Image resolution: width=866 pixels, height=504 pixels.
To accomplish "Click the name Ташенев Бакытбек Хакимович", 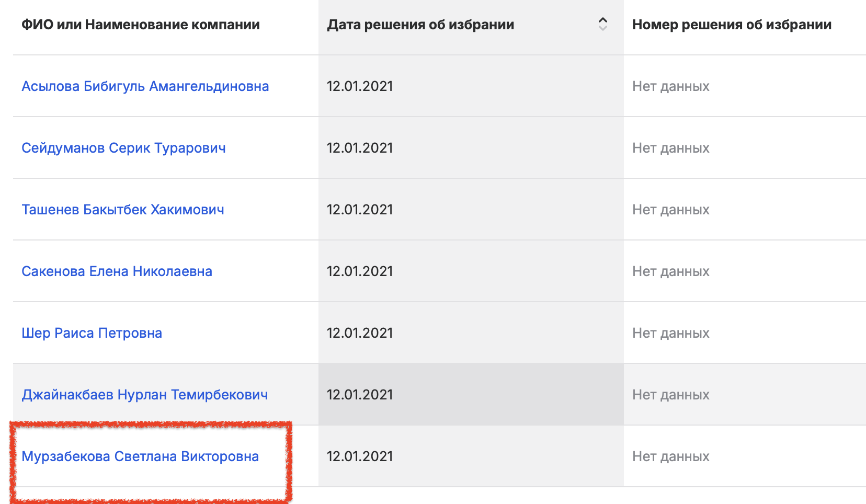I will click(123, 210).
